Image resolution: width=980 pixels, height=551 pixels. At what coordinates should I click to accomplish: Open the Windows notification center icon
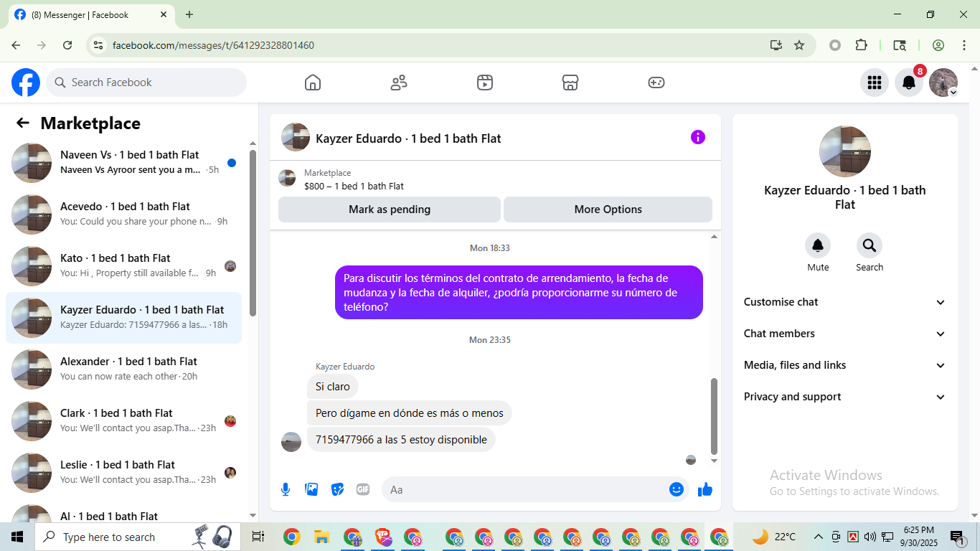click(x=957, y=537)
